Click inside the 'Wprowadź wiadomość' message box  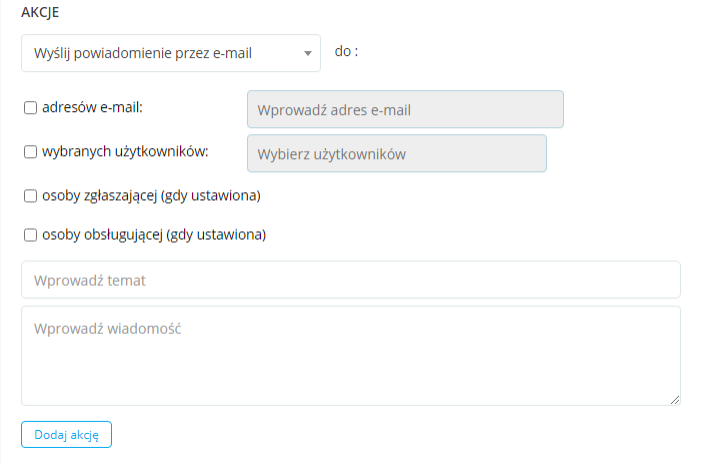[350, 355]
